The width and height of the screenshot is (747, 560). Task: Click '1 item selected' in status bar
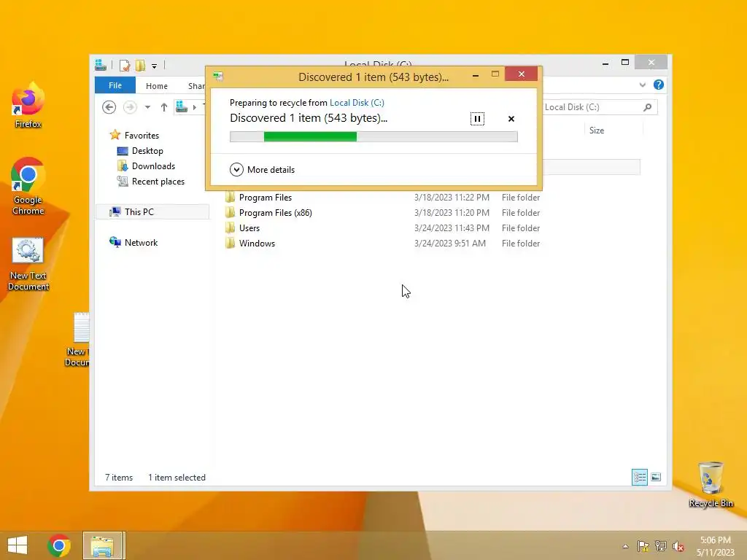(177, 477)
